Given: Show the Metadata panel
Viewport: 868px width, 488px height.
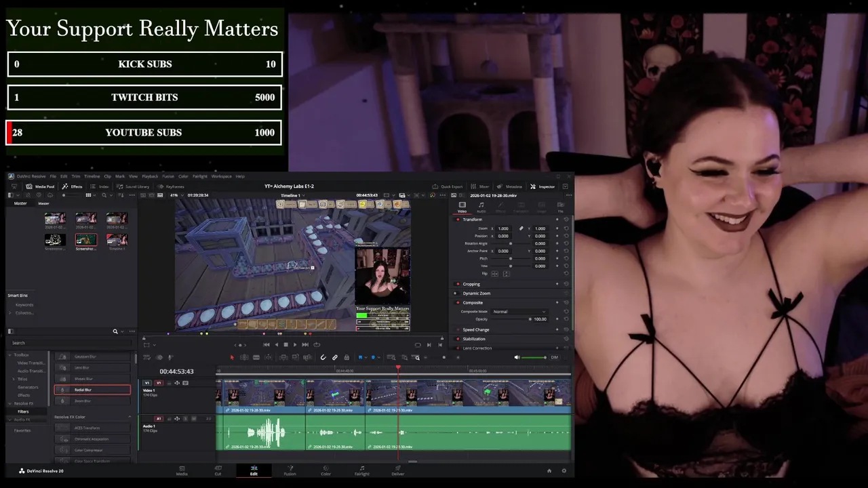Looking at the screenshot, I should 510,186.
